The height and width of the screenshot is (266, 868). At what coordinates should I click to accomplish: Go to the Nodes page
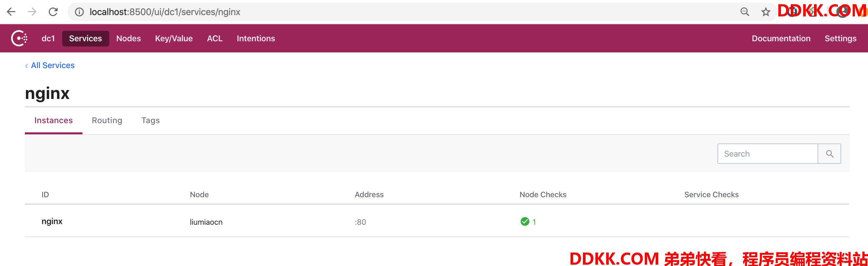[128, 38]
